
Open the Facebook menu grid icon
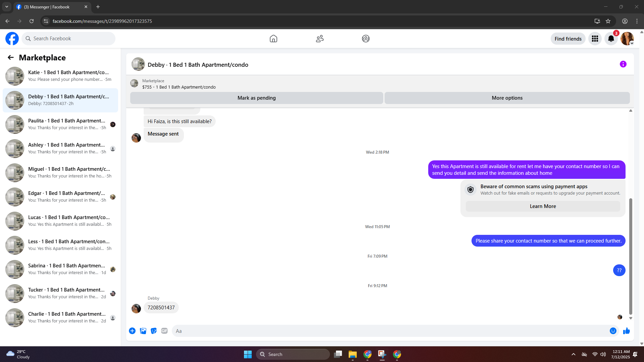(595, 39)
